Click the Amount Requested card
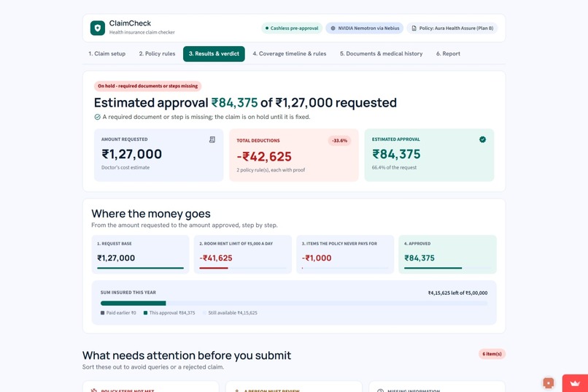This screenshot has height=392, width=588. pos(158,155)
